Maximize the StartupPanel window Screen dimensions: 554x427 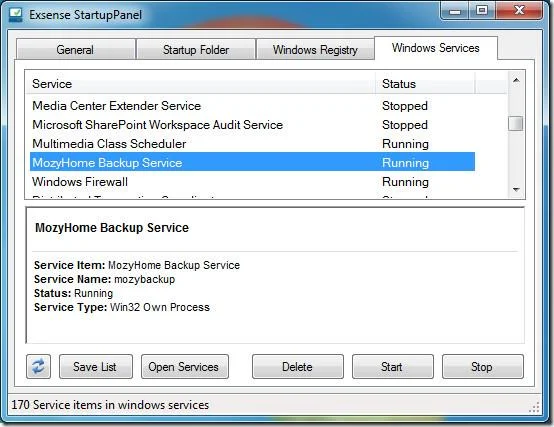pyautogui.click(x=482, y=11)
